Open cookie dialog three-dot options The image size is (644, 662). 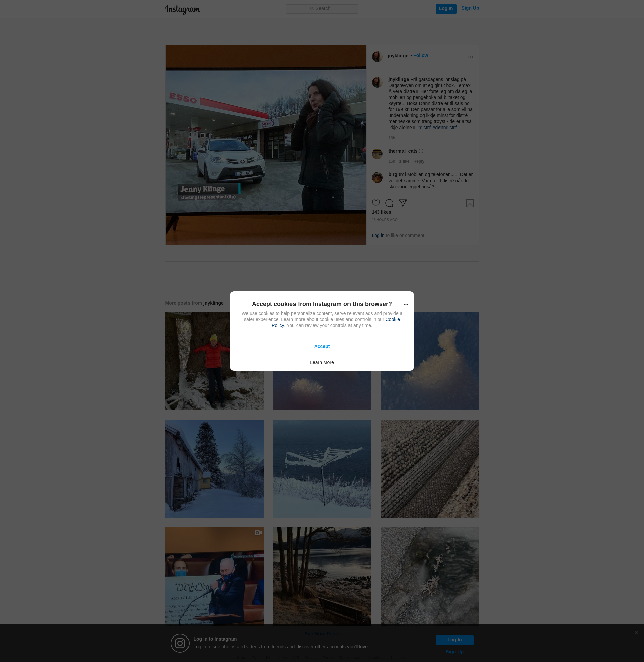pos(406,305)
